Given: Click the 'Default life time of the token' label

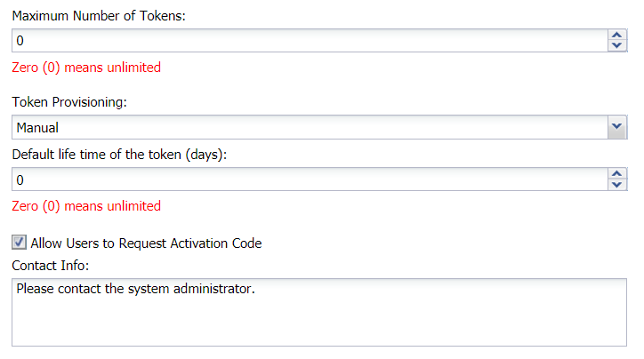Looking at the screenshot, I should pos(120,154).
